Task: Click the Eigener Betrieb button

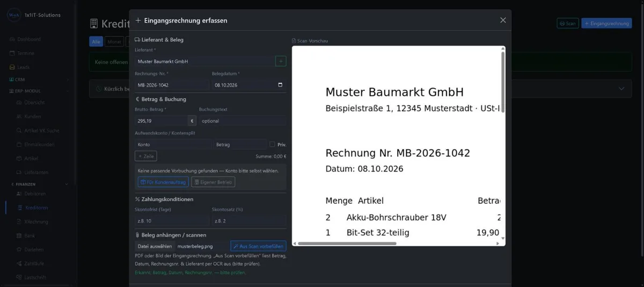Action: click(214, 182)
